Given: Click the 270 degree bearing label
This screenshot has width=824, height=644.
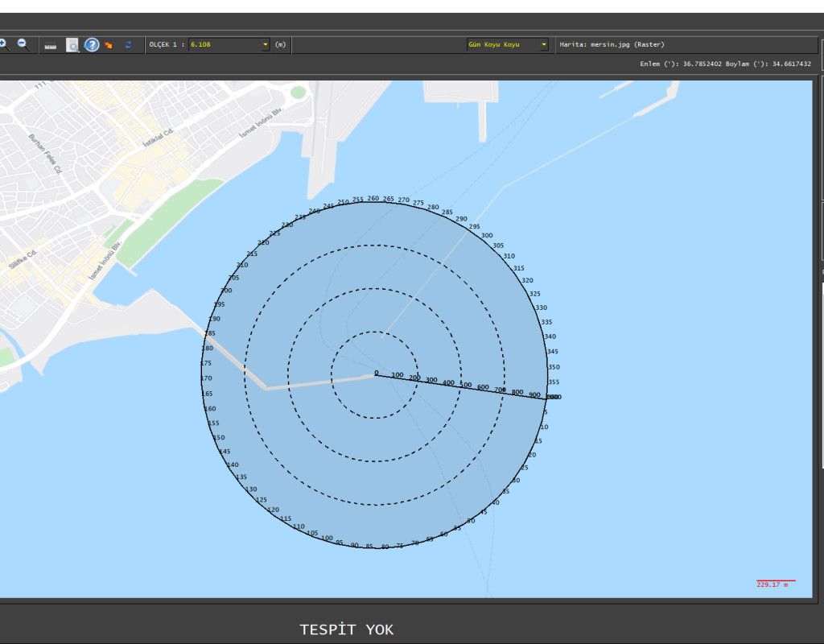Looking at the screenshot, I should point(404,200).
